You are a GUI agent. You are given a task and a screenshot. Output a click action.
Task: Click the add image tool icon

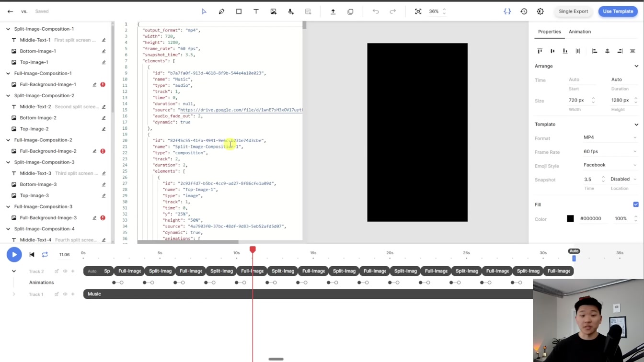pos(274,11)
